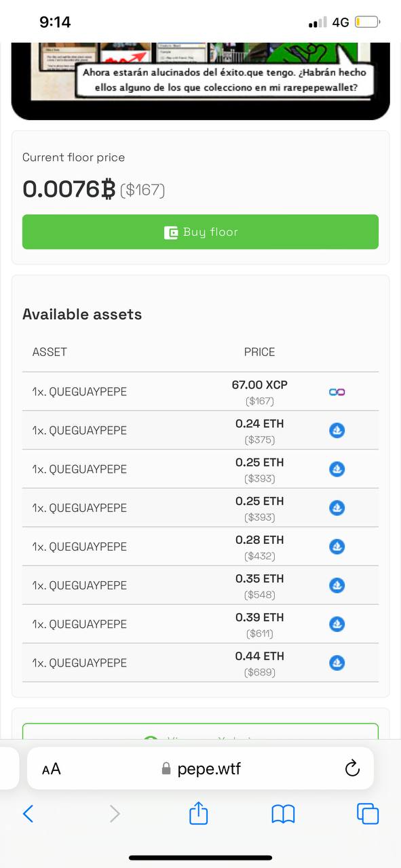
Task: Tap the partially visible green outlined button
Action: 200,731
